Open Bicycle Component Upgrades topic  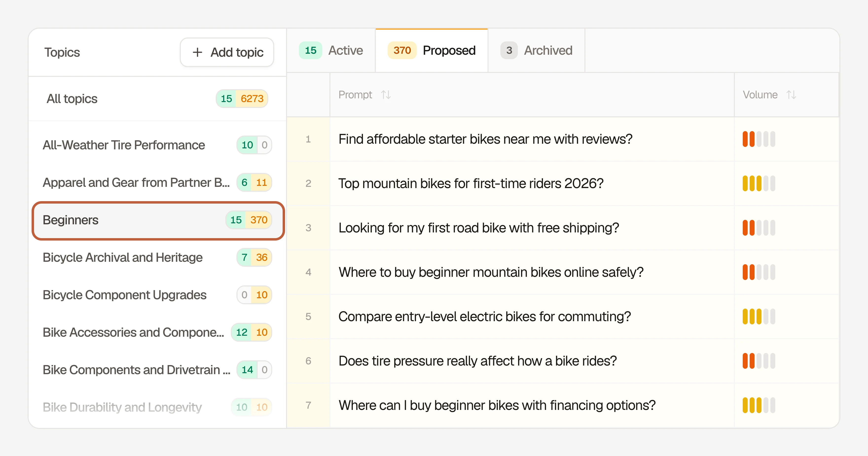click(x=157, y=295)
